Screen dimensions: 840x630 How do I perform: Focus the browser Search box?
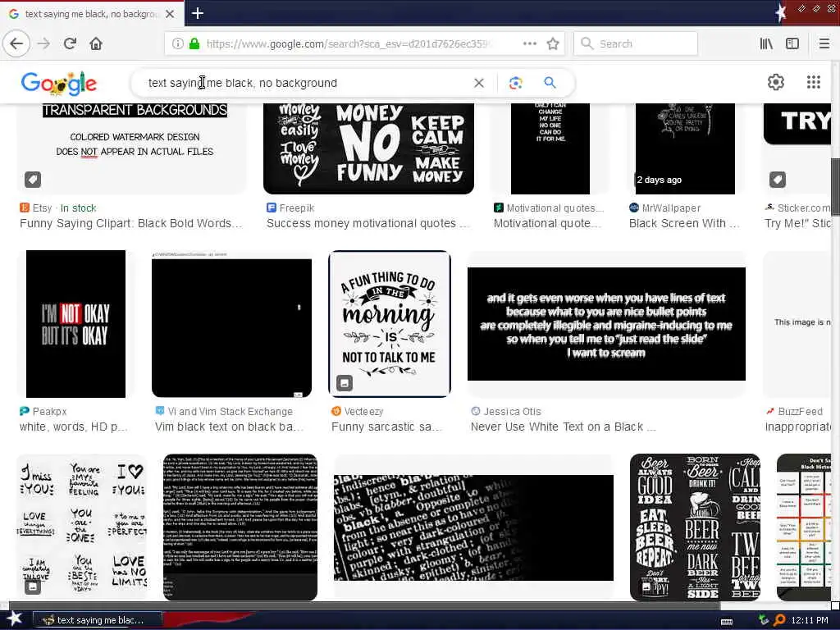tap(636, 43)
